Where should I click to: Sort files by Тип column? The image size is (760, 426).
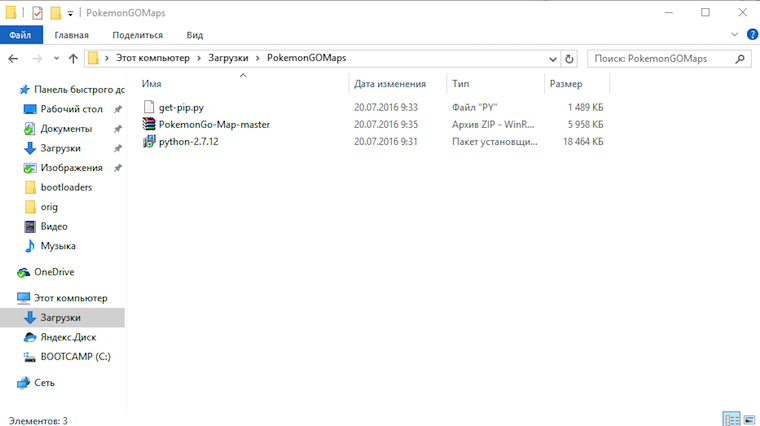(460, 83)
